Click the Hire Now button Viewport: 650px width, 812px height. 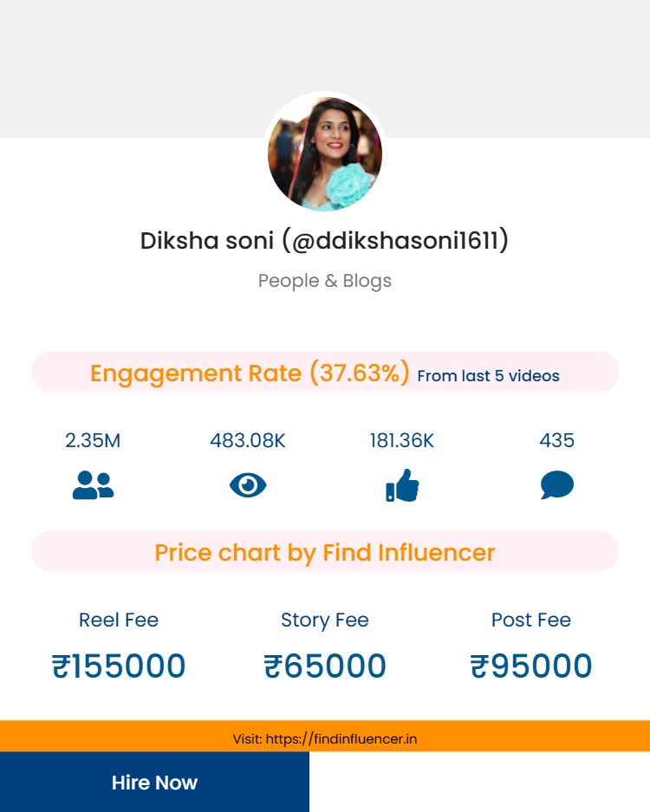(154, 783)
